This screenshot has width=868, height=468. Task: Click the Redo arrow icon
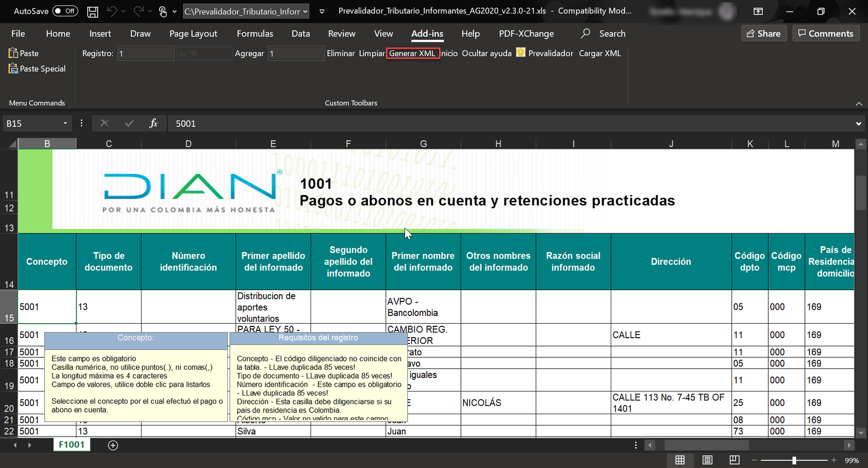click(138, 11)
